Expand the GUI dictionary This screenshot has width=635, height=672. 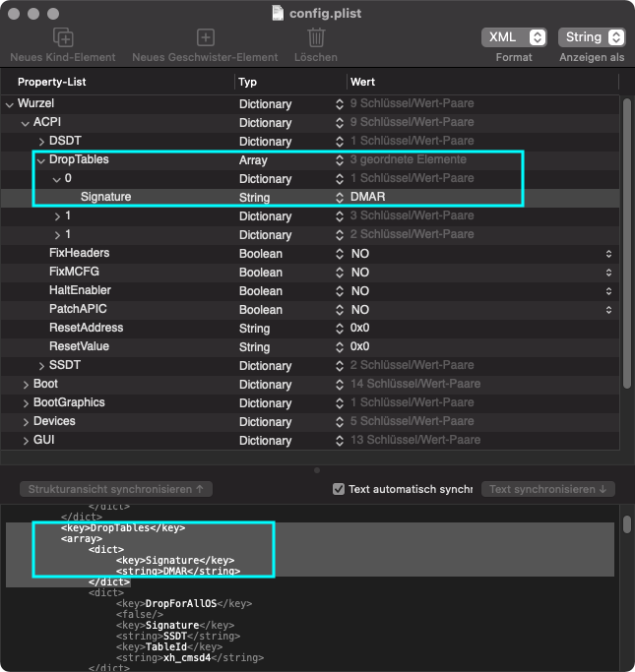pos(26,441)
